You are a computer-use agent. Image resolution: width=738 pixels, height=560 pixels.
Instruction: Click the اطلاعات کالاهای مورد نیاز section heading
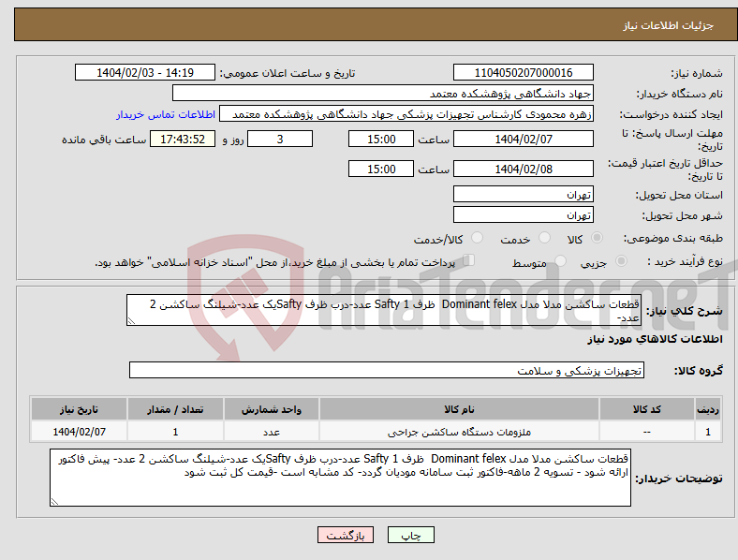(x=655, y=339)
